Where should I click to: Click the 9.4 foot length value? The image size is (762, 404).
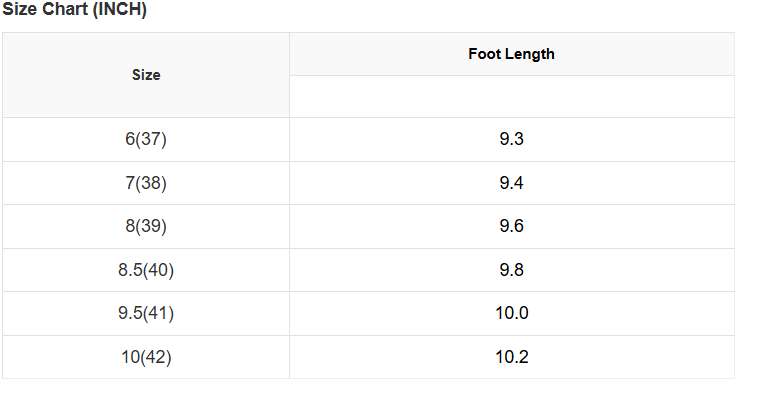tap(511, 183)
